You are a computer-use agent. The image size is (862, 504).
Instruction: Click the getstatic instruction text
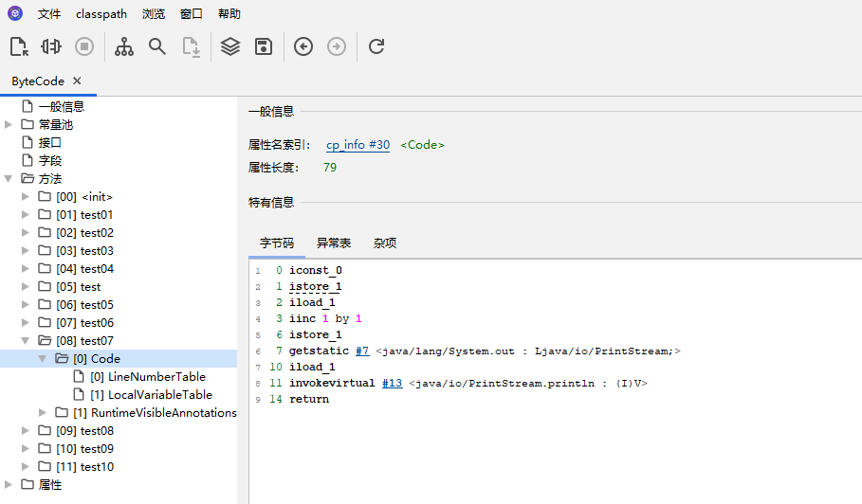[319, 351]
